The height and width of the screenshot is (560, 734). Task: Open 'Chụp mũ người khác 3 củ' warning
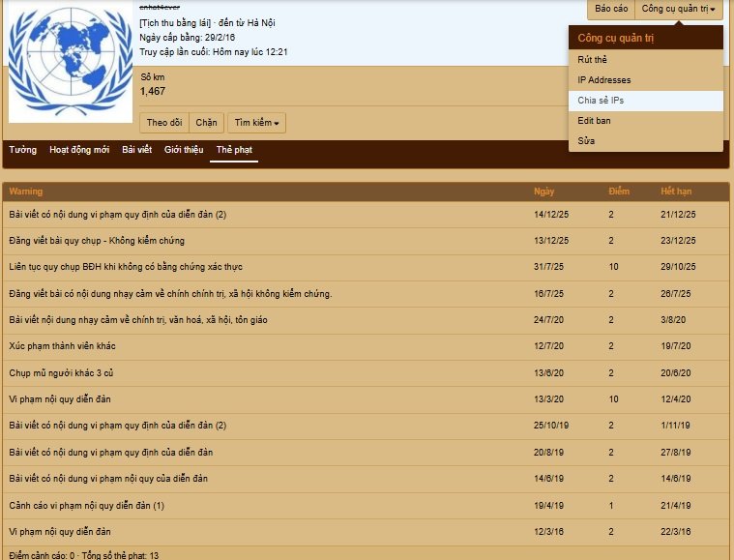61,373
